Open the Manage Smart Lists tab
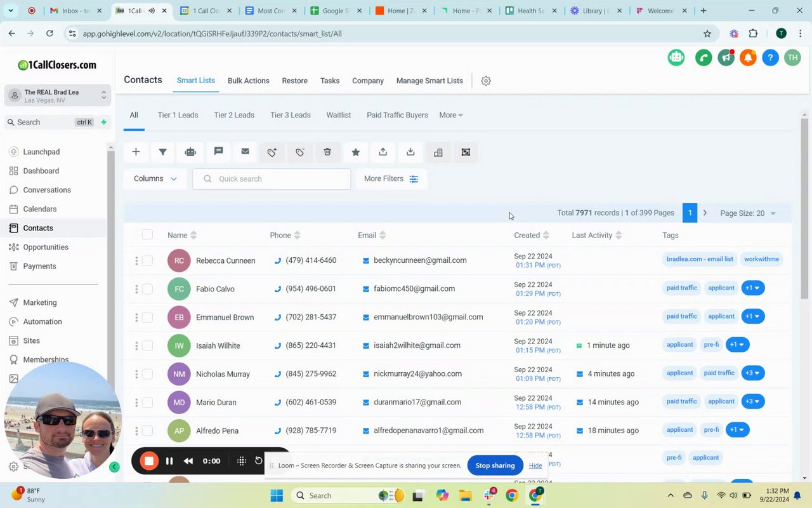 point(429,81)
